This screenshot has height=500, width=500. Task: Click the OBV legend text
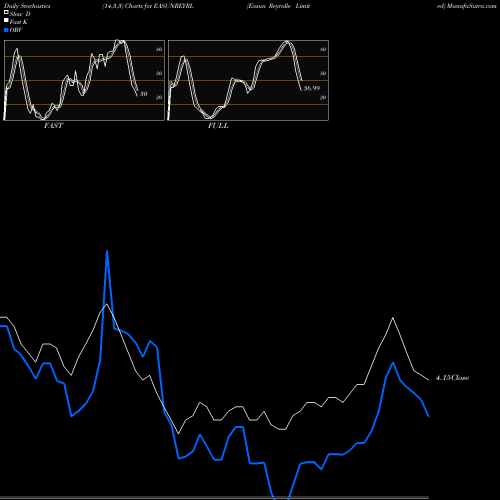[x=16, y=30]
